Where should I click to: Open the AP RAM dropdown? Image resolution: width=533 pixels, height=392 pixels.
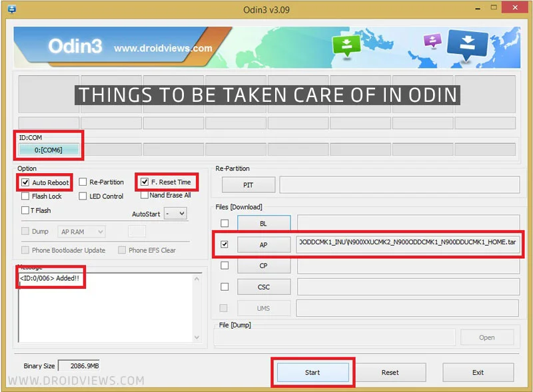tap(80, 231)
